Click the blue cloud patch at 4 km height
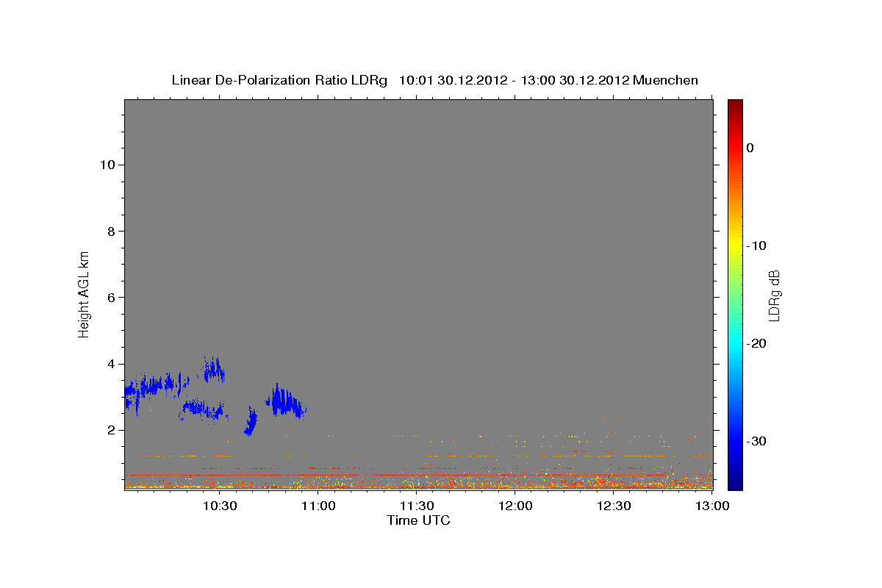The width and height of the screenshot is (882, 588). pyautogui.click(x=214, y=370)
